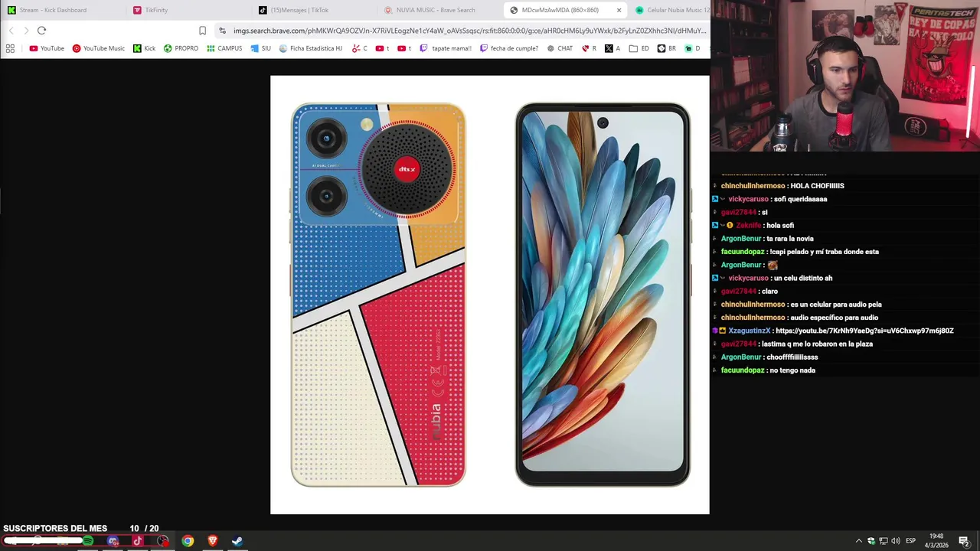Image resolution: width=980 pixels, height=551 pixels.
Task: Bookmark this page with the bookmark icon
Action: [202, 31]
